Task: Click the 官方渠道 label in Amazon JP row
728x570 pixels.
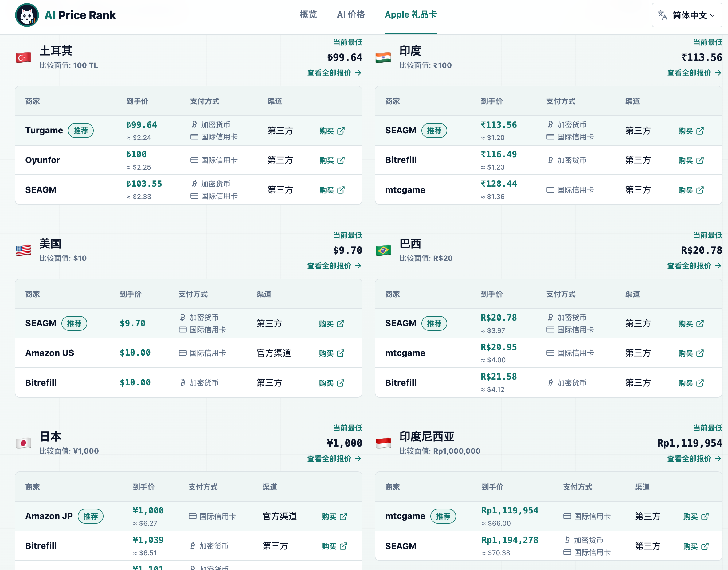Action: (x=280, y=516)
